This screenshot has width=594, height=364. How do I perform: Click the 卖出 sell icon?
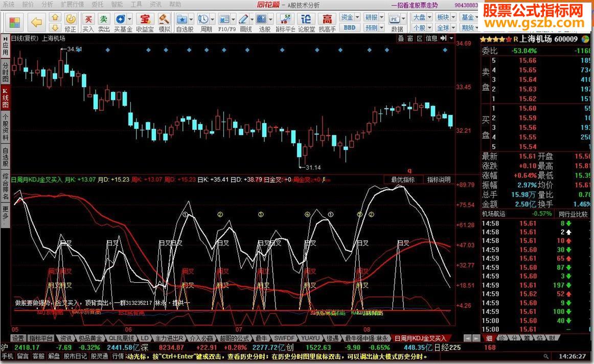click(104, 22)
